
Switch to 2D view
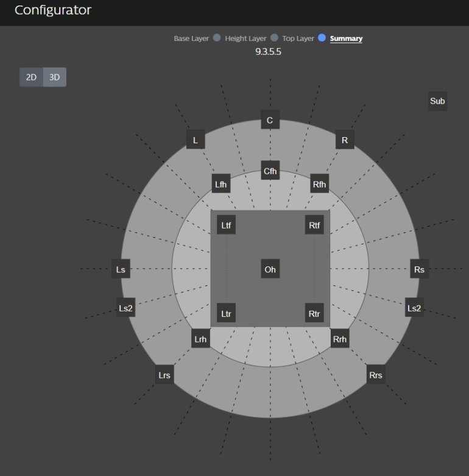(31, 77)
